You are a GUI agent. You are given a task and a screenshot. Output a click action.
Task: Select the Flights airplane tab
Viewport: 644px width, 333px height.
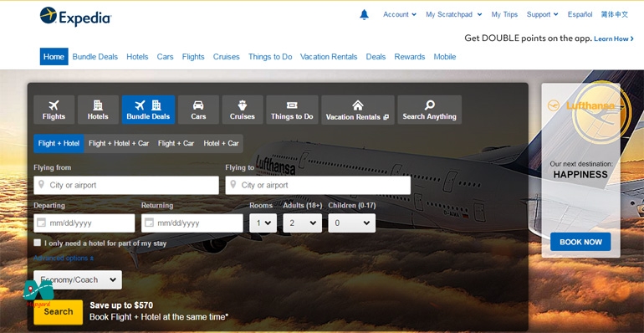coord(54,110)
